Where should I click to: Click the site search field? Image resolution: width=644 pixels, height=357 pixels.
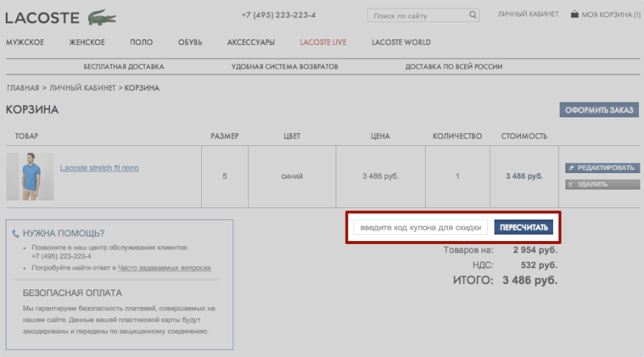point(419,15)
